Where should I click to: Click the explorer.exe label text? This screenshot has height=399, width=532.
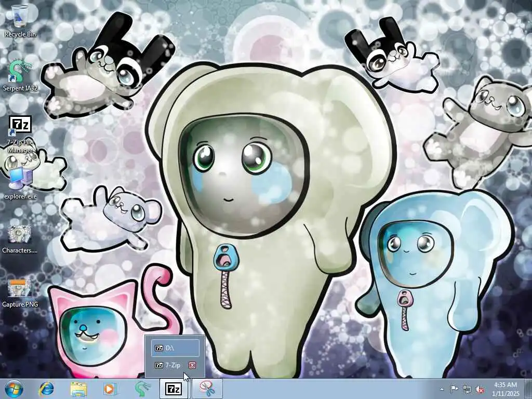[20, 196]
